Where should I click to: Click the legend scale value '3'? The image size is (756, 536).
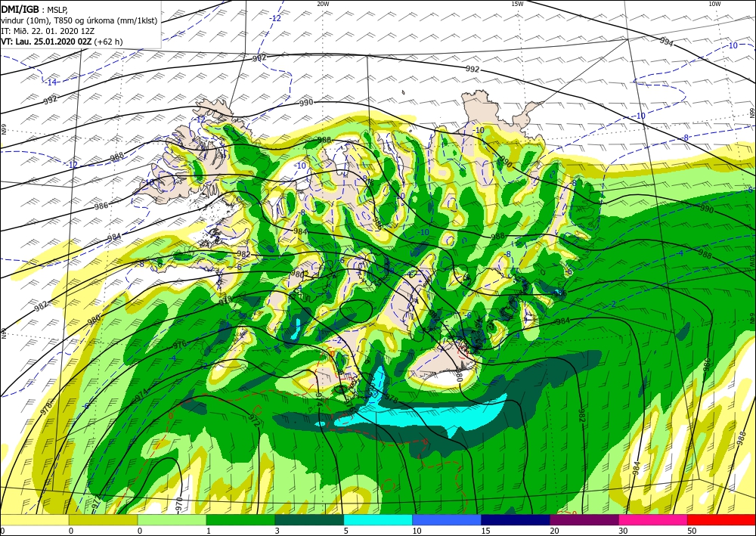coord(277,531)
